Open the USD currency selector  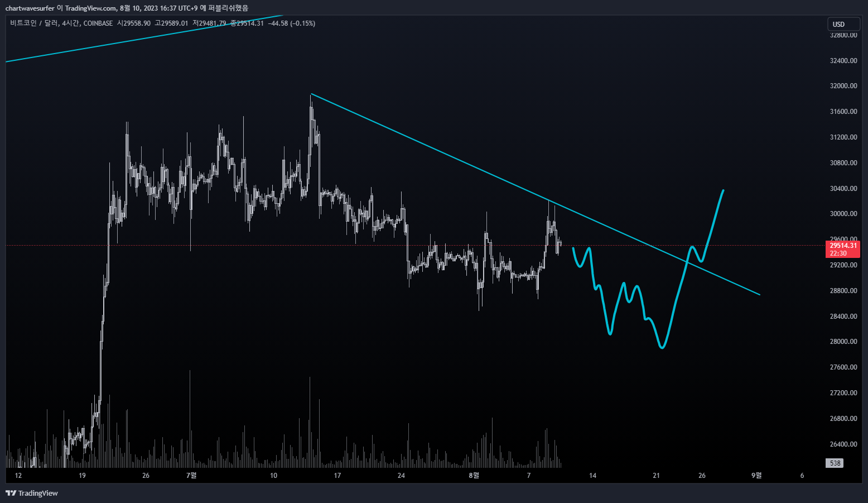coord(843,24)
